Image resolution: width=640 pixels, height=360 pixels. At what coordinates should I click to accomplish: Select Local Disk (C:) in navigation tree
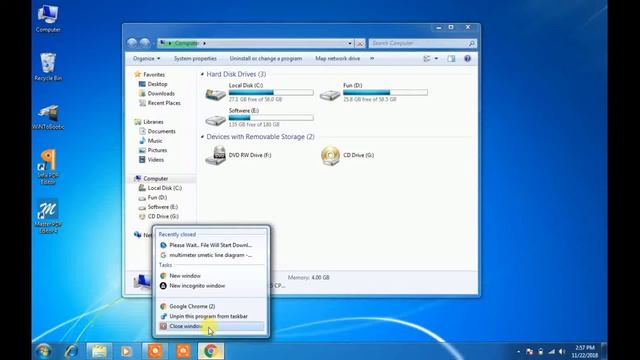[x=160, y=188]
